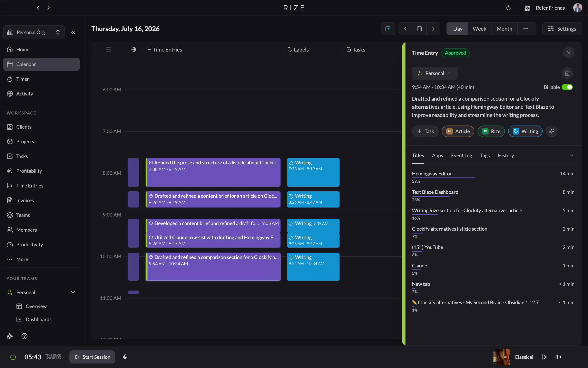Collapse the details section chevron
This screenshot has width=588, height=368.
click(571, 156)
